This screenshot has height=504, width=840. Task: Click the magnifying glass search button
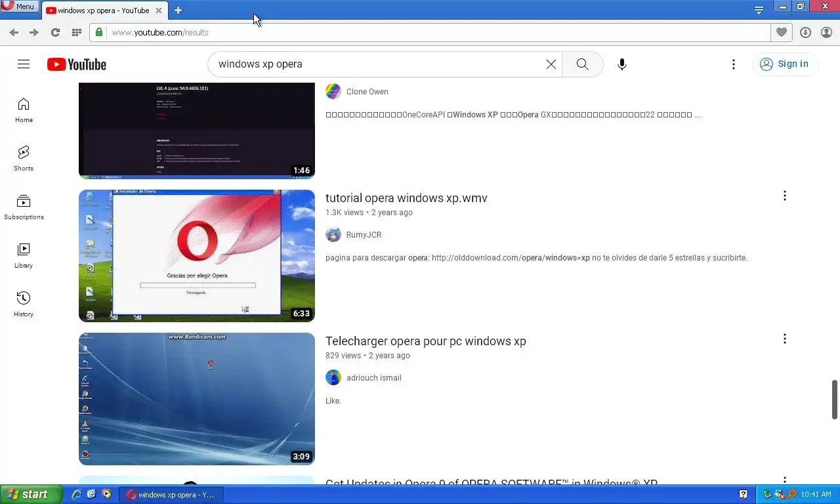pyautogui.click(x=582, y=64)
